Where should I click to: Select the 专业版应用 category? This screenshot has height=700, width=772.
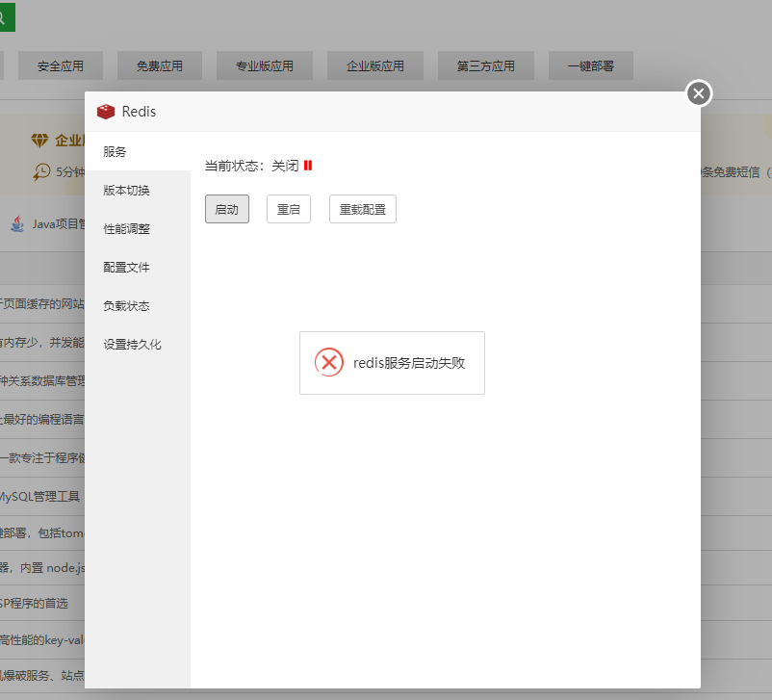click(265, 65)
